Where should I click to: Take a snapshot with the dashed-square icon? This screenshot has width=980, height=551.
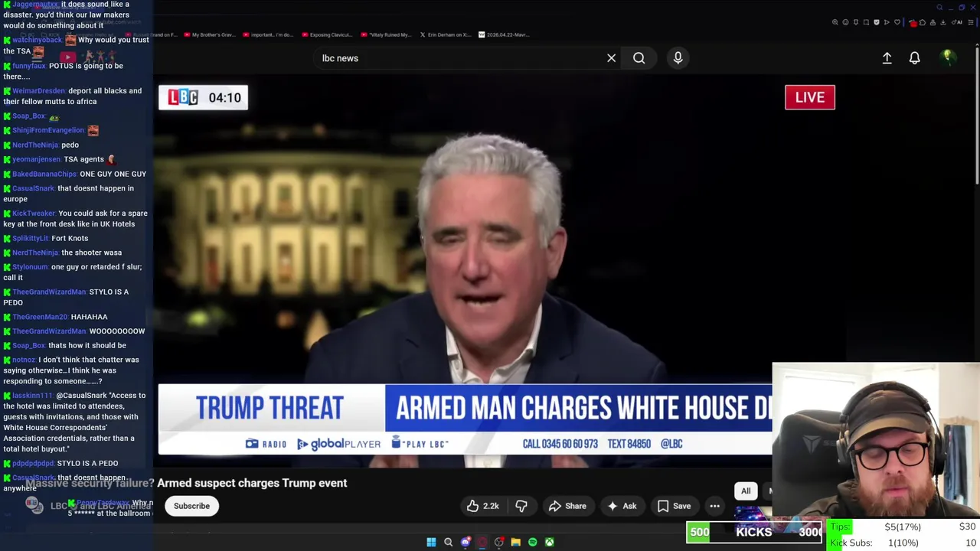pos(866,22)
